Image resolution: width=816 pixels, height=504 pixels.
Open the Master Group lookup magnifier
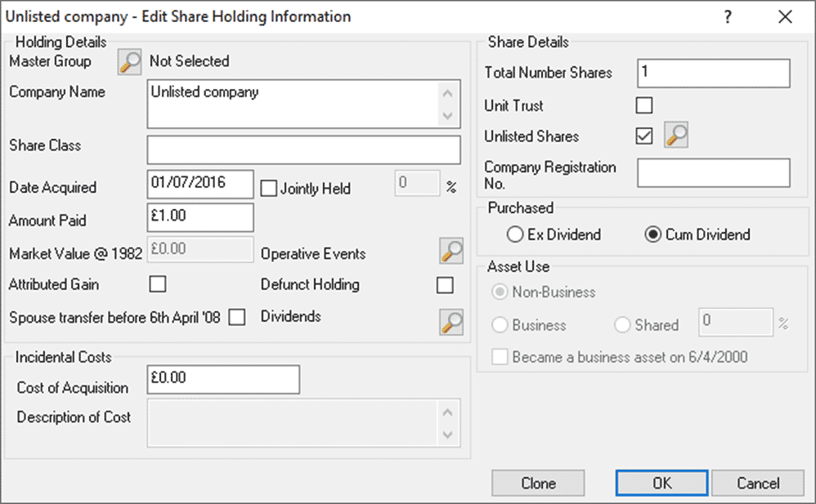pyautogui.click(x=128, y=61)
